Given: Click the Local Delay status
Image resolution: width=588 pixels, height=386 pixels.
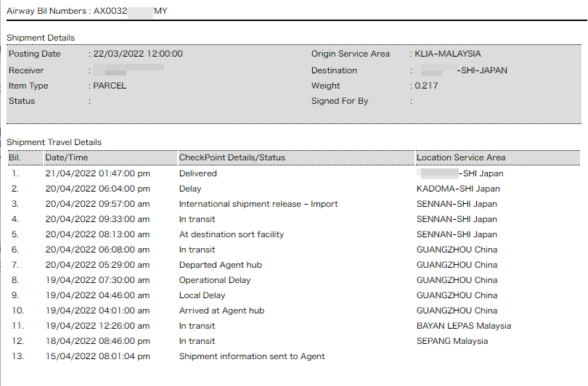Looking at the screenshot, I should point(202,295).
